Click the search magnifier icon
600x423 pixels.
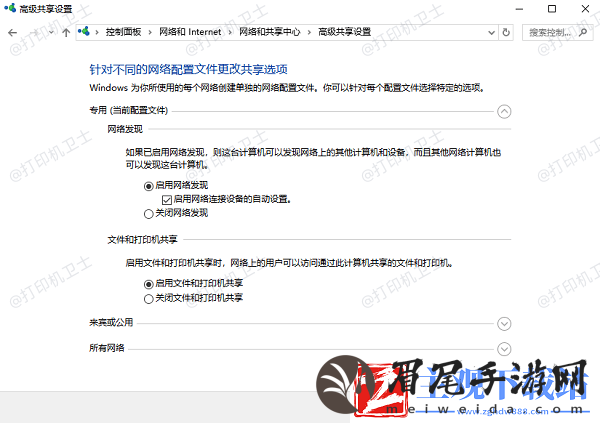click(x=583, y=32)
